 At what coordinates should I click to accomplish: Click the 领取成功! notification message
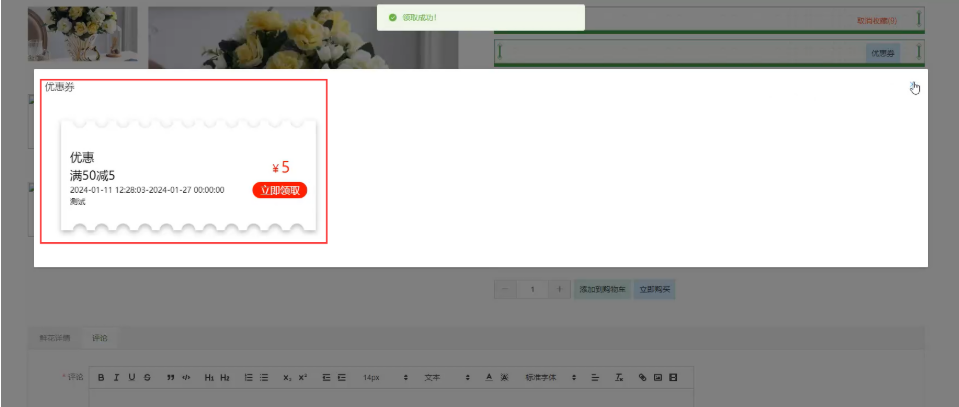420,18
